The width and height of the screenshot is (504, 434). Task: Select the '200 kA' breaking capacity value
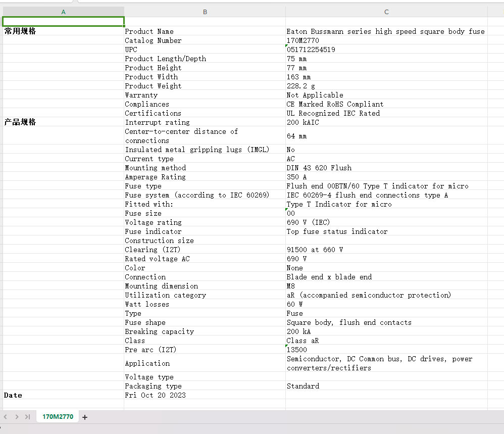tap(386, 331)
